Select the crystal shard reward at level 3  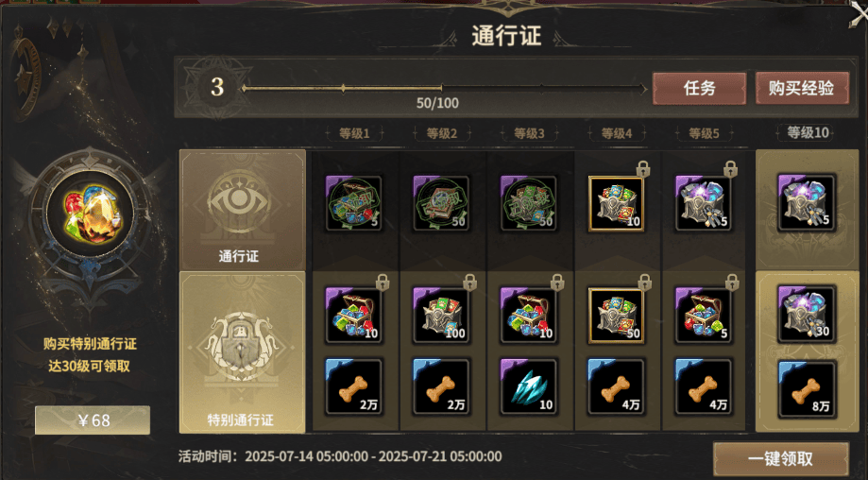click(x=529, y=386)
